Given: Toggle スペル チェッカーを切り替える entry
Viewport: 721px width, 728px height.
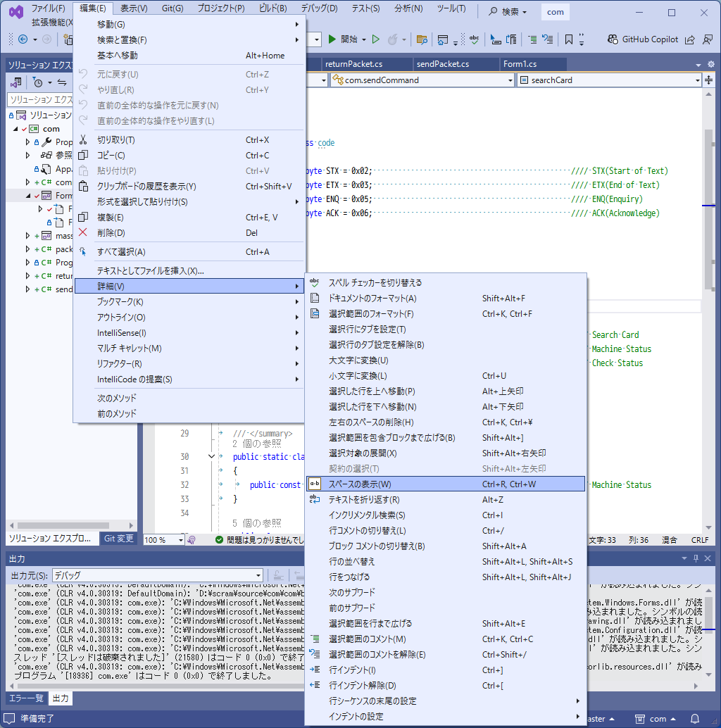Looking at the screenshot, I should tap(445, 282).
